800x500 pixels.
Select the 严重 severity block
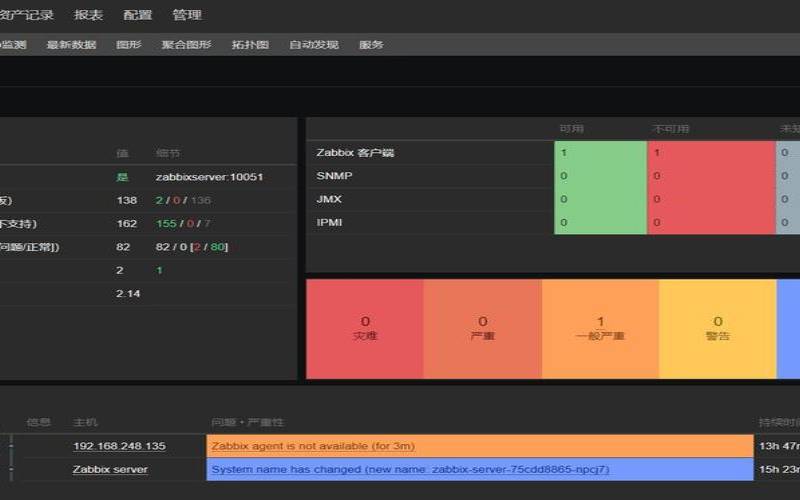click(483, 329)
